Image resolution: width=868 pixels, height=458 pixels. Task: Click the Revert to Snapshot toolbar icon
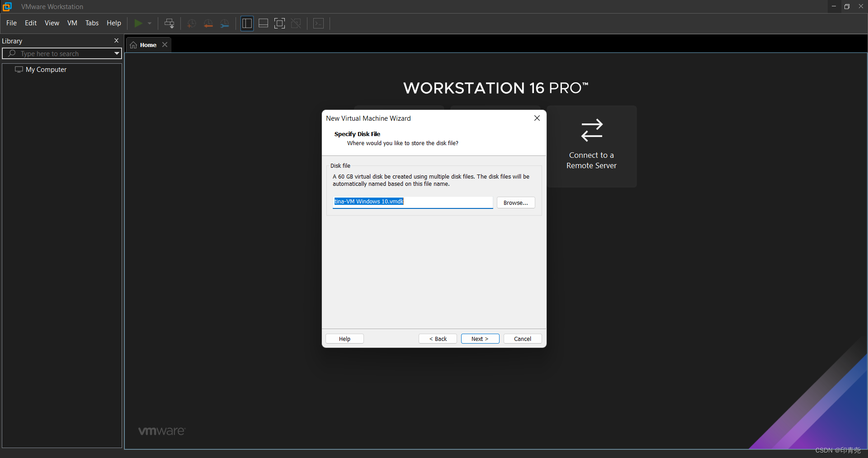pyautogui.click(x=208, y=24)
